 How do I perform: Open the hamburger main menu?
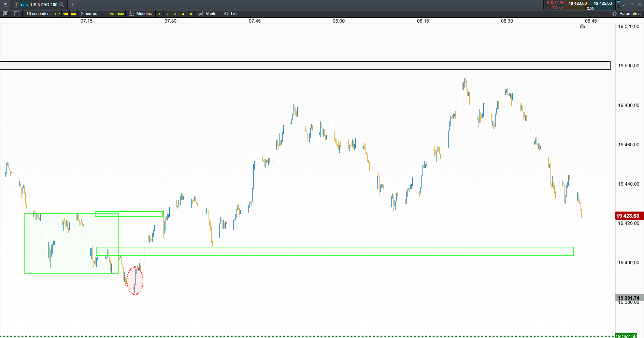pyautogui.click(x=5, y=5)
